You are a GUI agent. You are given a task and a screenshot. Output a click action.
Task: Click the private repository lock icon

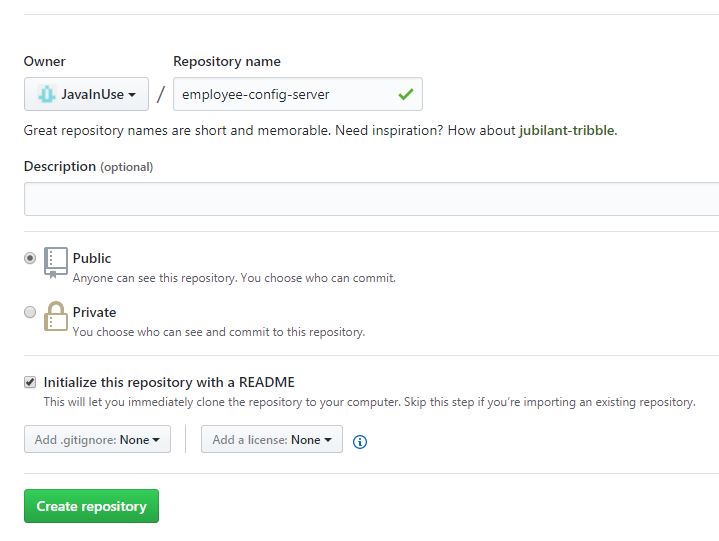(55, 316)
